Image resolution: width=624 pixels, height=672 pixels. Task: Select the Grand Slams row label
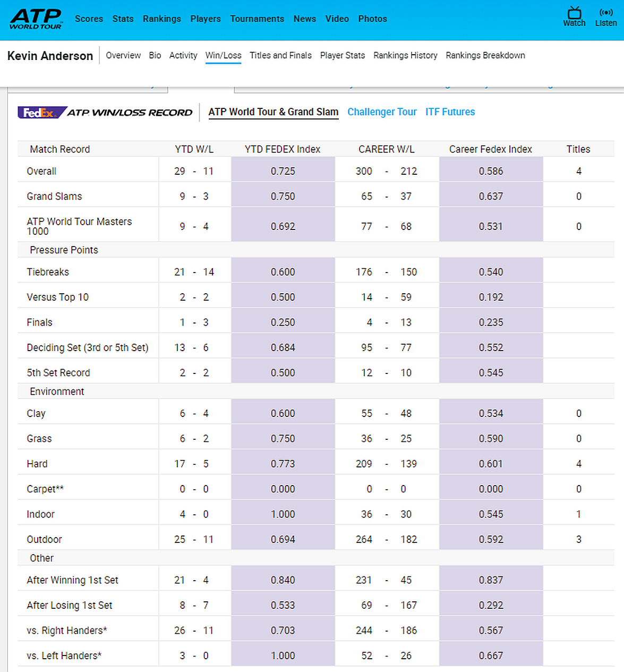tap(54, 196)
